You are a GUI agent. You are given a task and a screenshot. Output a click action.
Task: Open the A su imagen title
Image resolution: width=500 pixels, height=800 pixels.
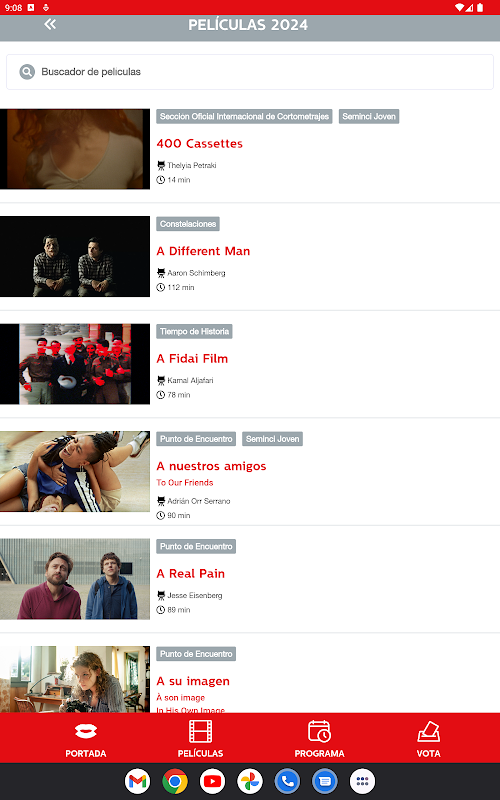click(193, 681)
